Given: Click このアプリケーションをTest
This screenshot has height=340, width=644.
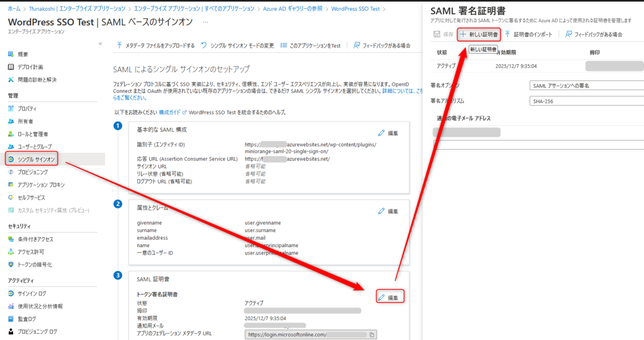Looking at the screenshot, I should click(311, 46).
